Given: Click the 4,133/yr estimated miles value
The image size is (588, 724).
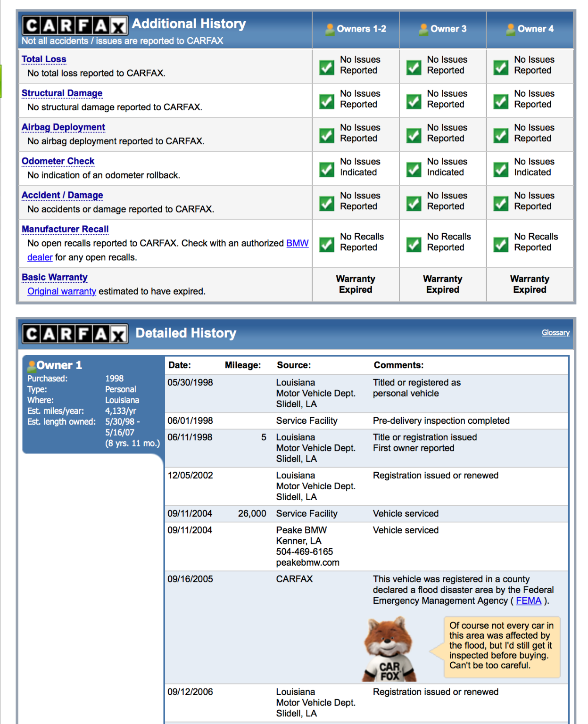Looking at the screenshot, I should coord(121,411).
